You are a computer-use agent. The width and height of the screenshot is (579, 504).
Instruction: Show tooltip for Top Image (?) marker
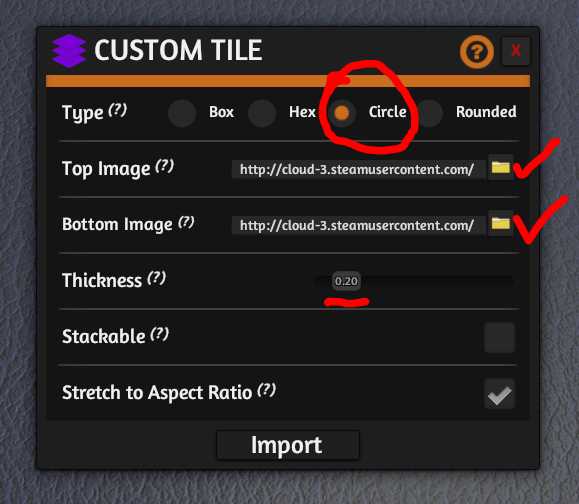coord(165,166)
